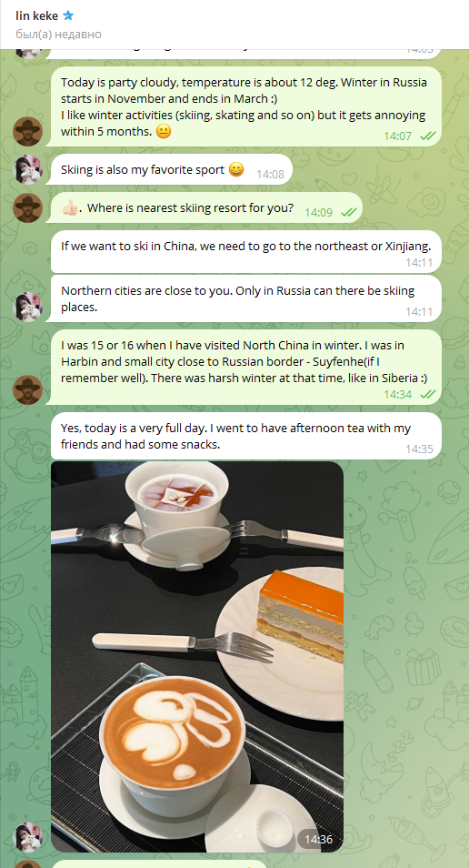Click the grinning emoji after "favorite sport"
The width and height of the screenshot is (469, 868).
(x=236, y=169)
